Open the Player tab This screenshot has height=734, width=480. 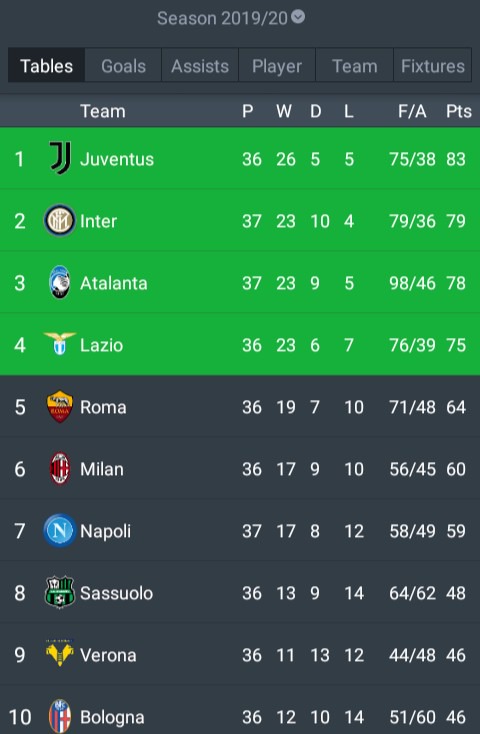[x=277, y=66]
